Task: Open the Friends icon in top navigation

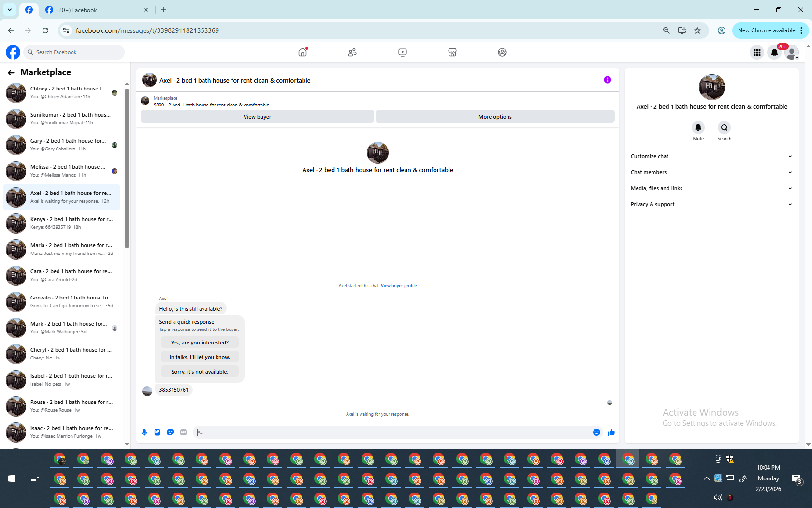Action: click(352, 52)
